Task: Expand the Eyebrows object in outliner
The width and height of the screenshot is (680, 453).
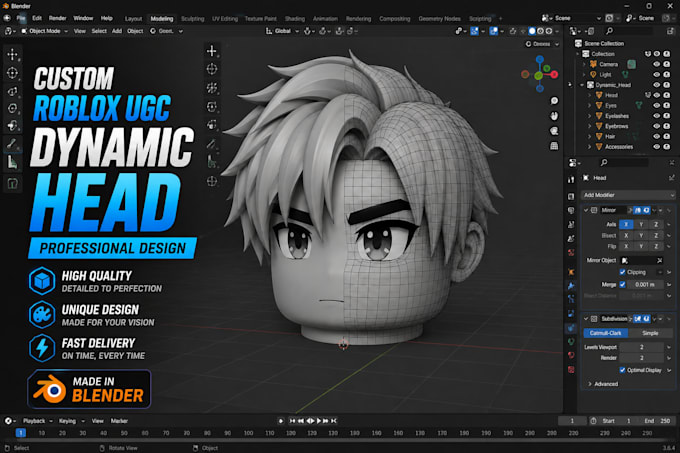Action: [x=589, y=126]
